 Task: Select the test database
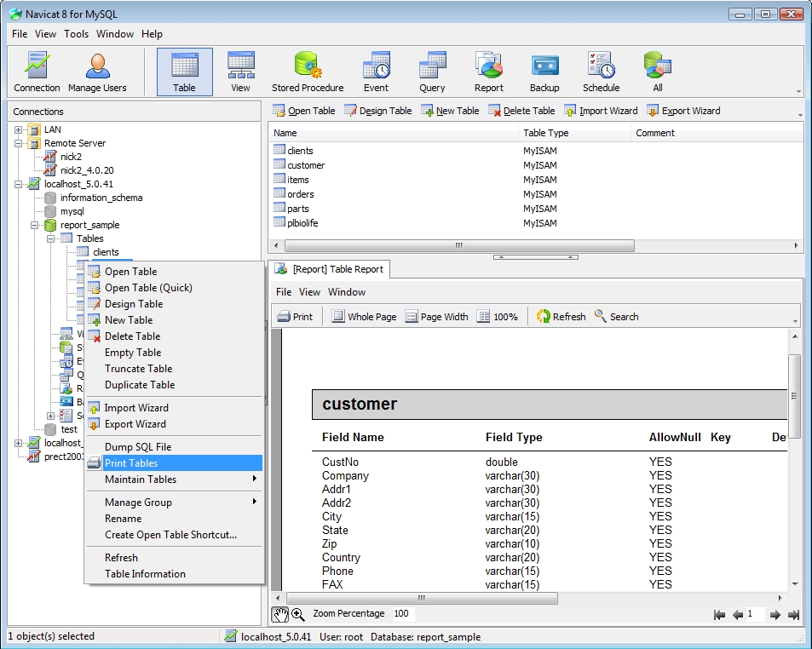click(x=69, y=429)
